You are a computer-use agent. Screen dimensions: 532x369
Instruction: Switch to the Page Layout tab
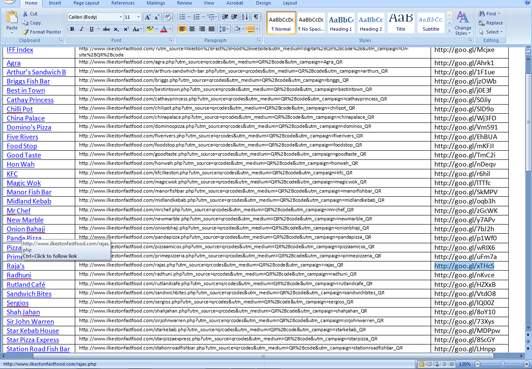tap(86, 3)
